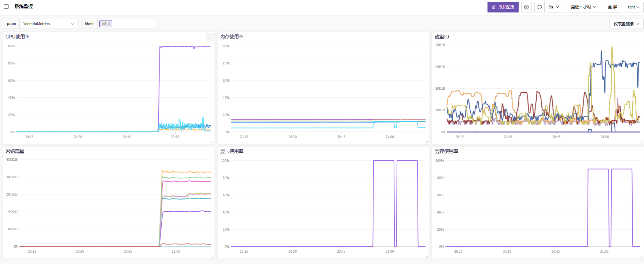
Task: Open the 最近 1 小时 time range dropdown
Action: 584,7
